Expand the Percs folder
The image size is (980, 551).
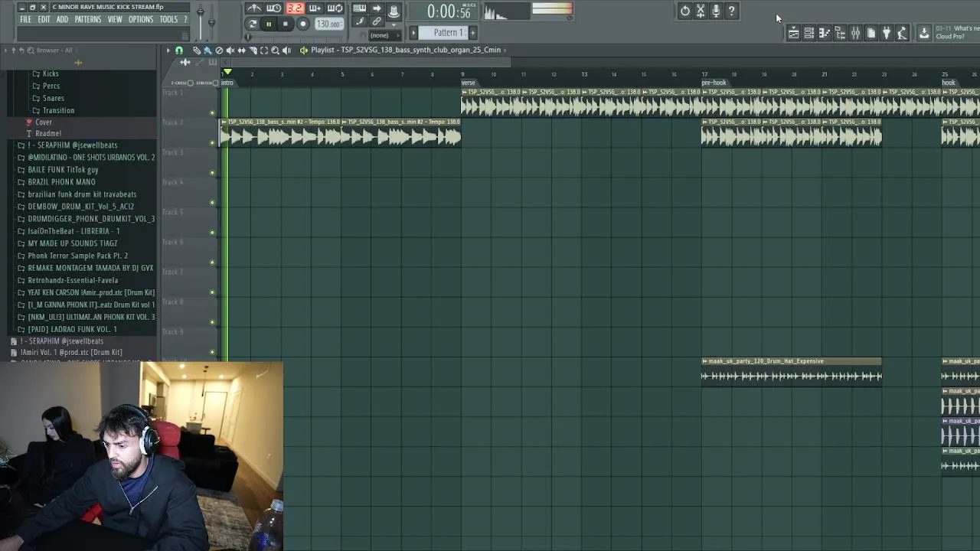51,86
